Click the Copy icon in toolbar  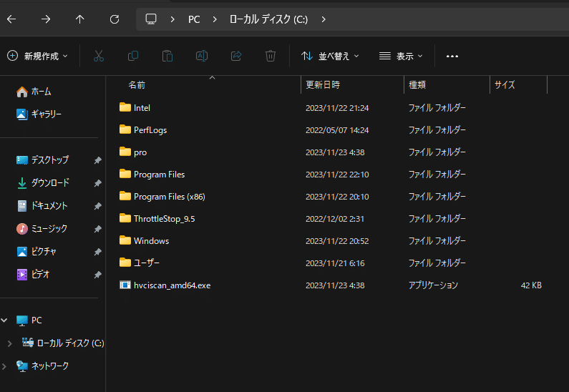(x=133, y=56)
